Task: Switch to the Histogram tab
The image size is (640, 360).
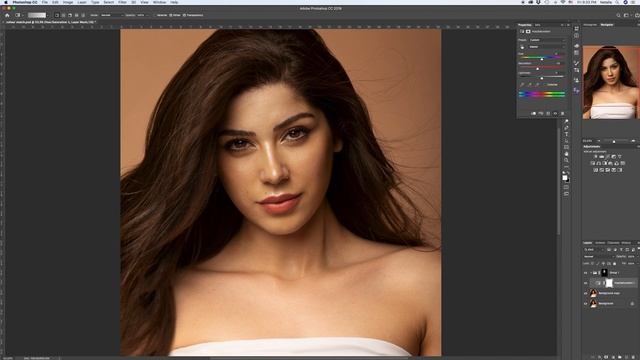Action: pyautogui.click(x=590, y=25)
